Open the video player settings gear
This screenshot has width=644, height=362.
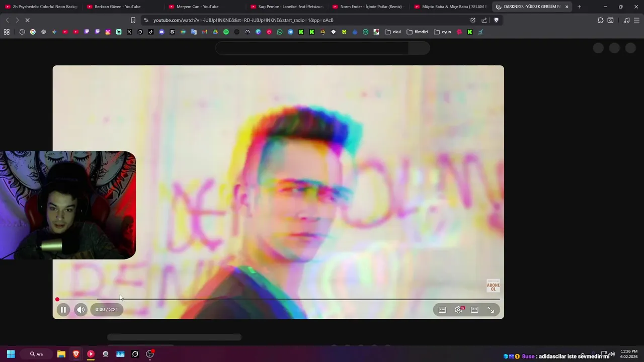click(x=458, y=310)
